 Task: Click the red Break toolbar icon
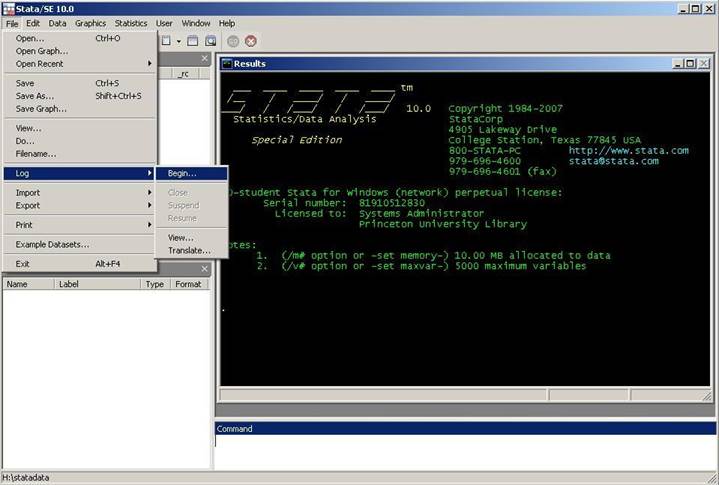click(x=251, y=41)
